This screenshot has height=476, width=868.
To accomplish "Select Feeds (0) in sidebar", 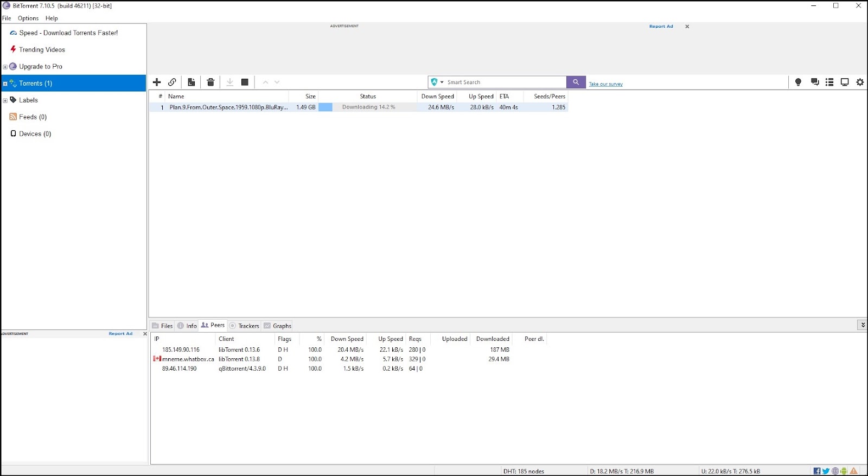I will [x=33, y=117].
